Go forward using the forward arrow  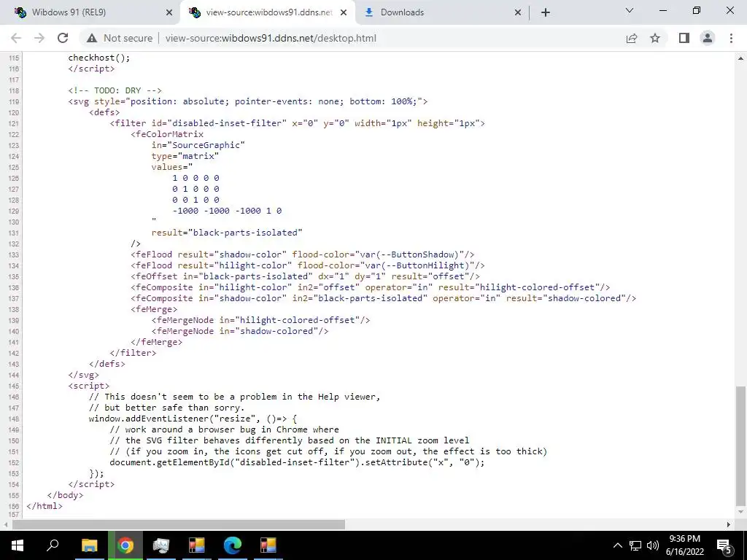click(x=39, y=38)
